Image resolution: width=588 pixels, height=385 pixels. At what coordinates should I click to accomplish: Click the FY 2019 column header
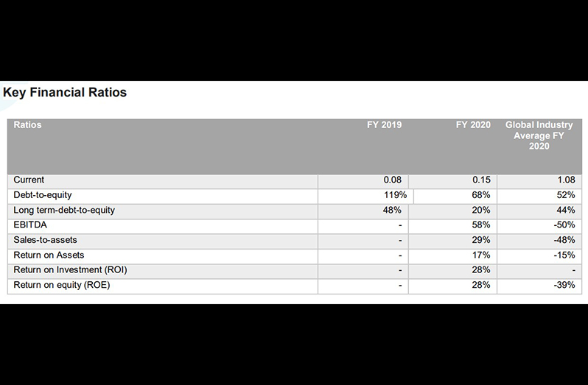pyautogui.click(x=384, y=124)
